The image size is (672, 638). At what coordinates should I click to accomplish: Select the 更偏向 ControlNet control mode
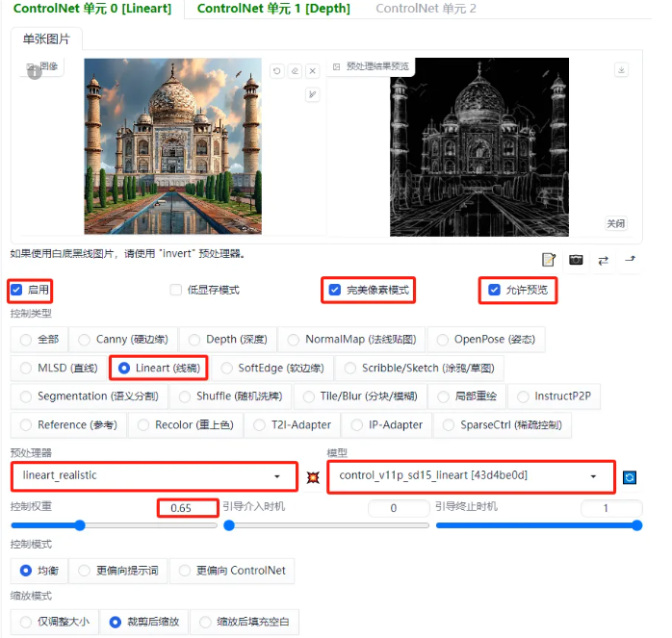[232, 571]
